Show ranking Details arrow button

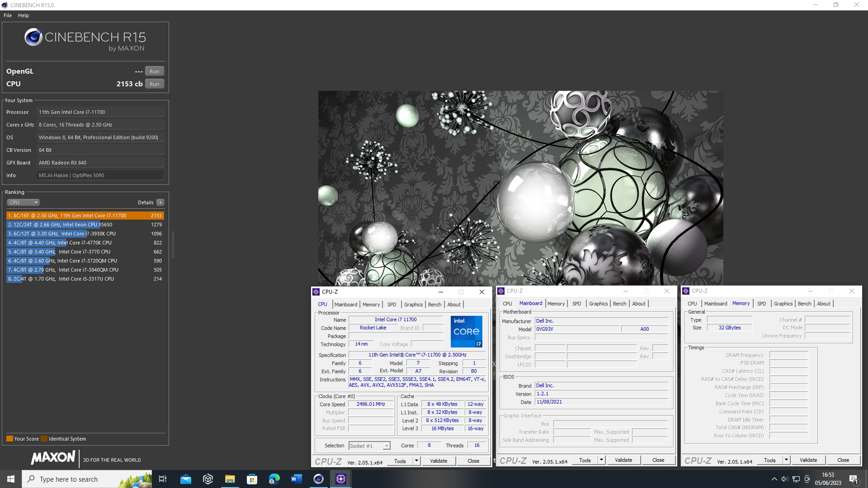pos(160,202)
